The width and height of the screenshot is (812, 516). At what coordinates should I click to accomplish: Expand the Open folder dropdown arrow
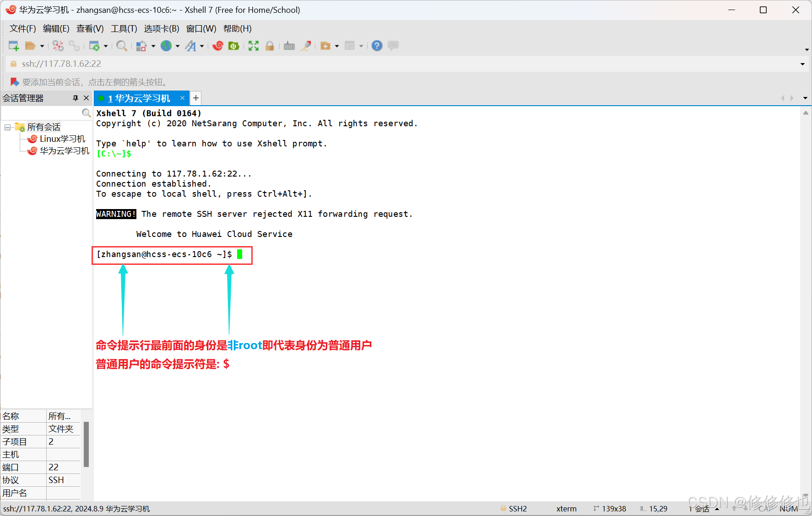point(42,46)
